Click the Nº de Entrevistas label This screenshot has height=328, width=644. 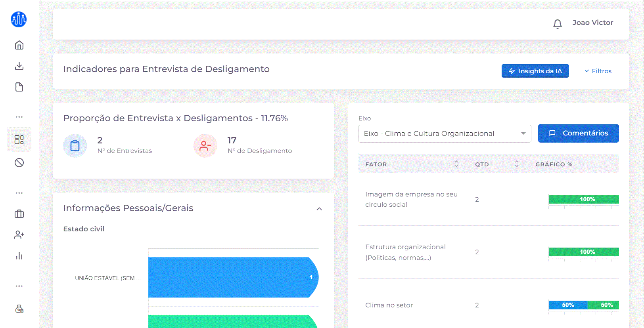[125, 151]
